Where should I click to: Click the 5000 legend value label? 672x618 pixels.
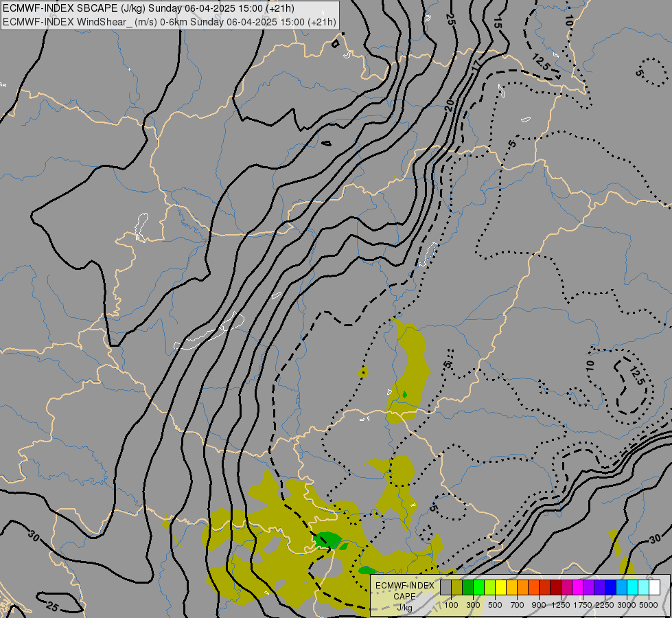pyautogui.click(x=649, y=605)
